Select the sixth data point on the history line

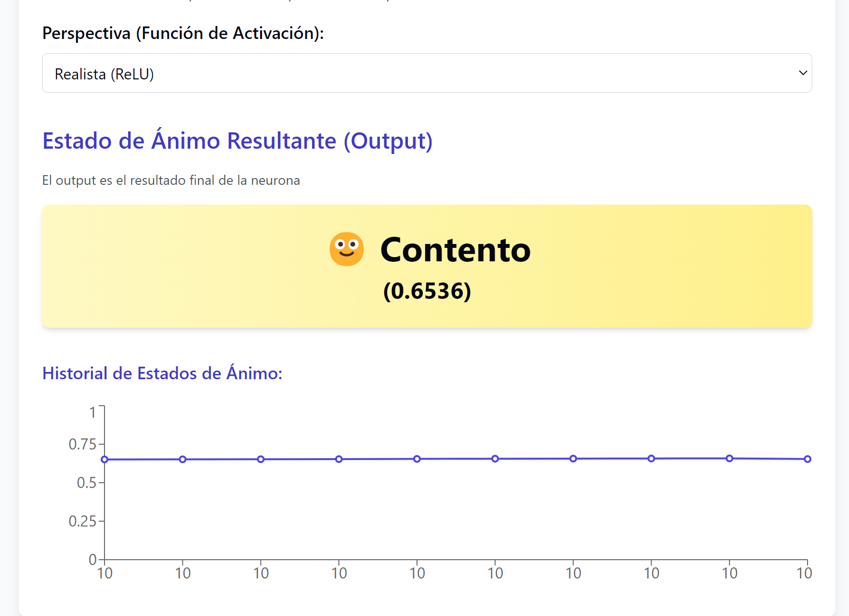495,459
